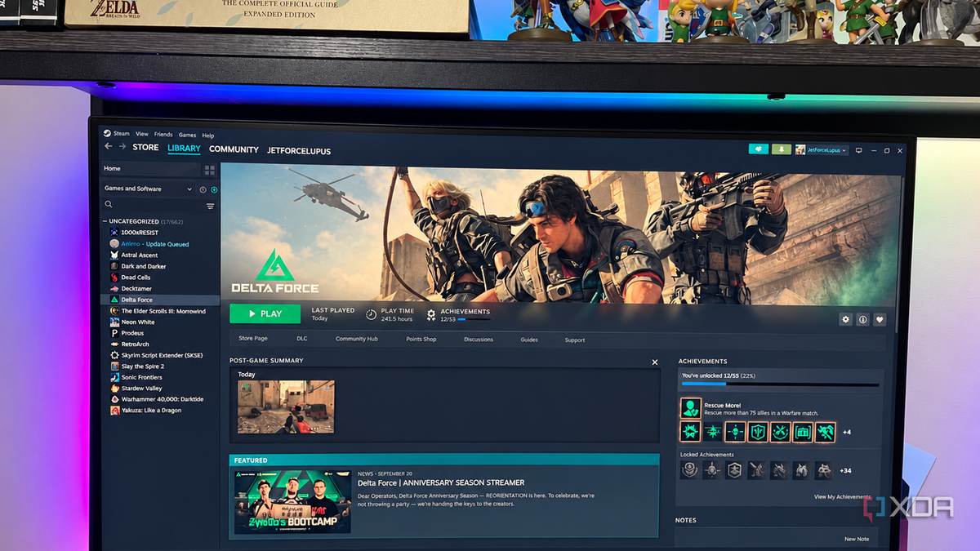Enter Big Picture mode icon
This screenshot has width=980, height=551.
pyautogui.click(x=859, y=151)
